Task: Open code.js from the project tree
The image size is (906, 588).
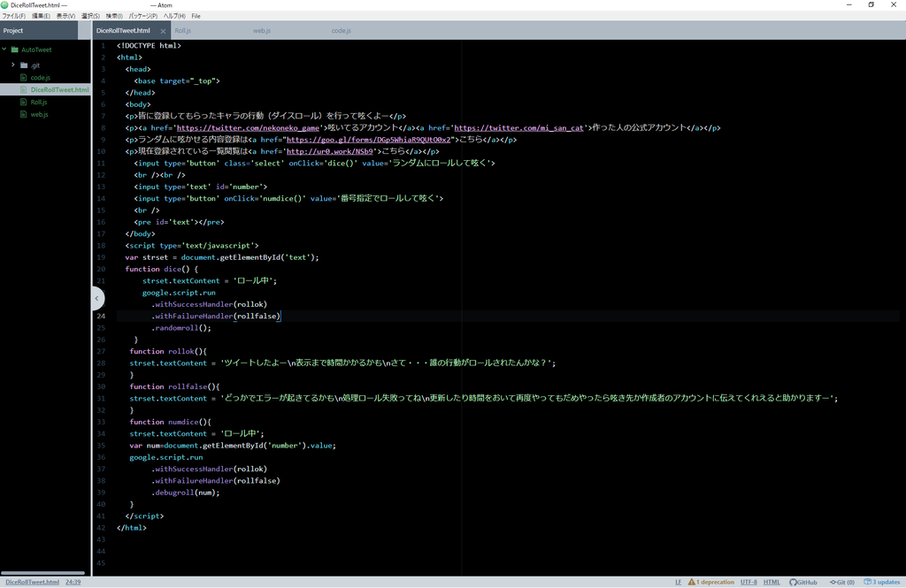Action: (x=40, y=78)
